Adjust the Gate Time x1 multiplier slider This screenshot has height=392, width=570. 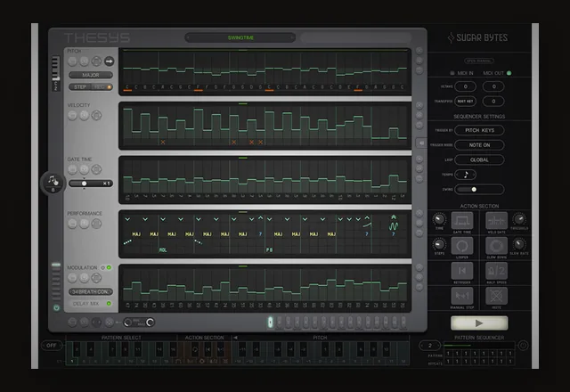[x=91, y=184]
